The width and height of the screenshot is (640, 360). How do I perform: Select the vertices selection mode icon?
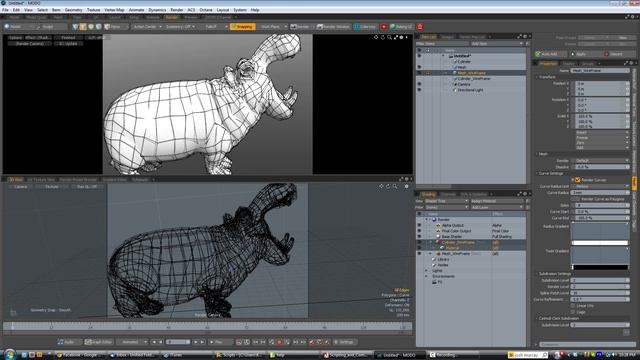[76, 27]
